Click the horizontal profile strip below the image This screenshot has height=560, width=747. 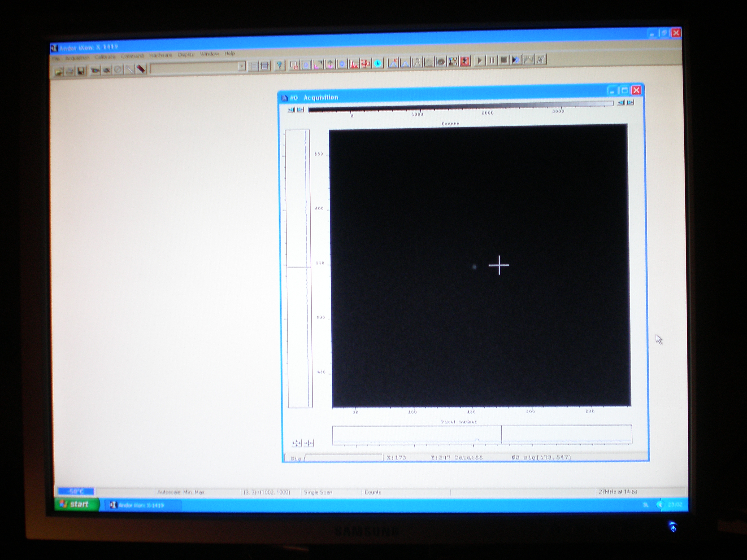pyautogui.click(x=482, y=435)
